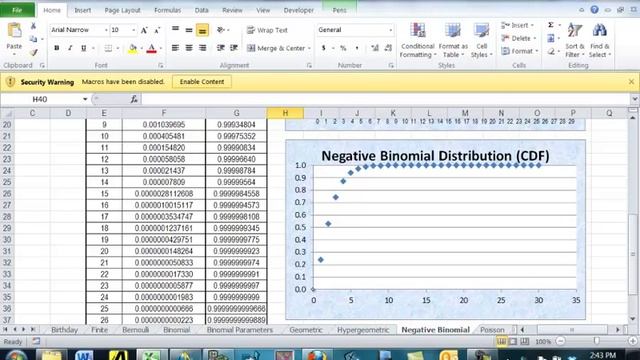Open the fill color dropdown arrow
Image resolution: width=640 pixels, height=360 pixels.
(x=141, y=49)
